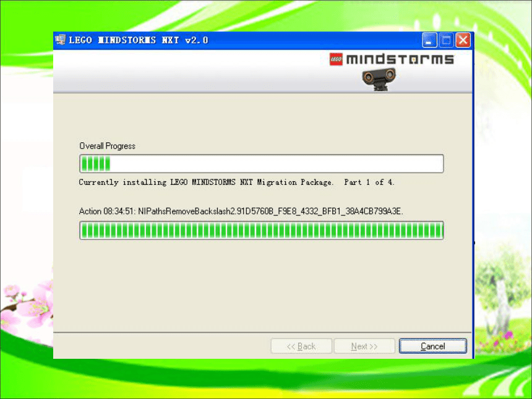Click the disabled << Back button
Screen dimensions: 532x399
301,346
